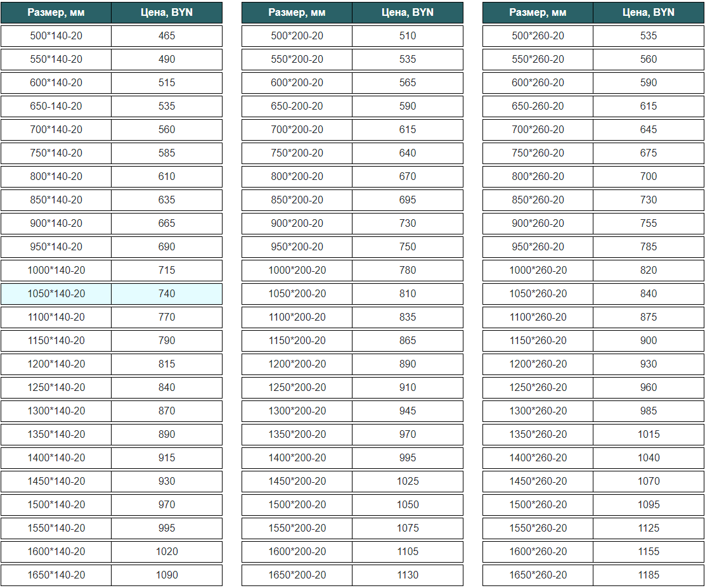705x588 pixels.
Task: Select the price 510 cell
Action: pyautogui.click(x=408, y=36)
